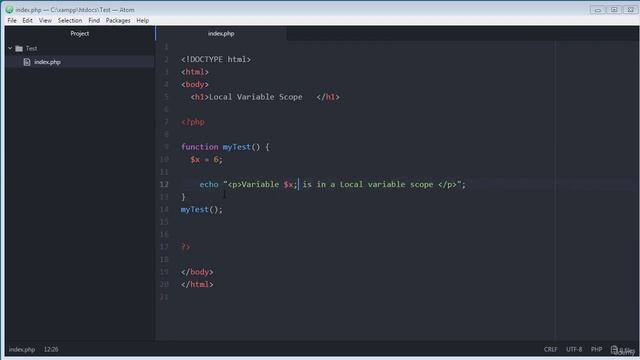
Task: Select the Test folder name
Action: click(31, 49)
